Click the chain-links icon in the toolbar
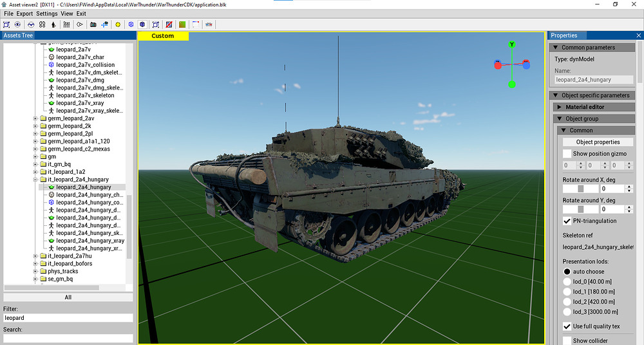The width and height of the screenshot is (644, 345). [x=42, y=24]
